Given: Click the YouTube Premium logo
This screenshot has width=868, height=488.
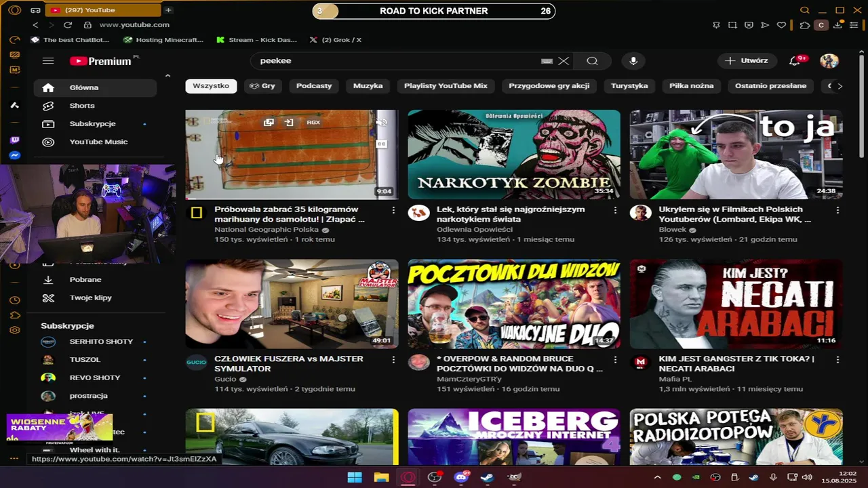Looking at the screenshot, I should point(102,61).
